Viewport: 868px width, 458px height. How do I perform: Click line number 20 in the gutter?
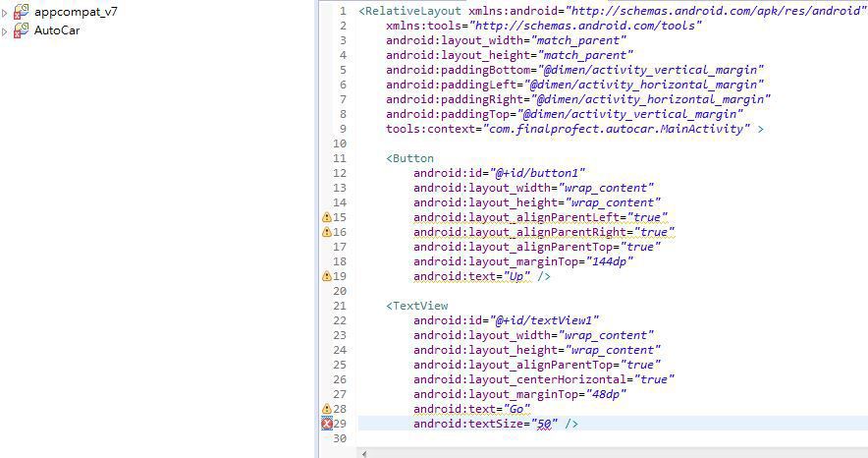340,291
